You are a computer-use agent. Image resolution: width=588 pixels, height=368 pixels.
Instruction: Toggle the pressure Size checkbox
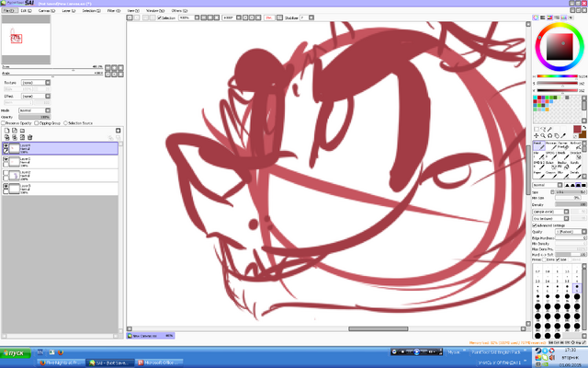pos(558,259)
